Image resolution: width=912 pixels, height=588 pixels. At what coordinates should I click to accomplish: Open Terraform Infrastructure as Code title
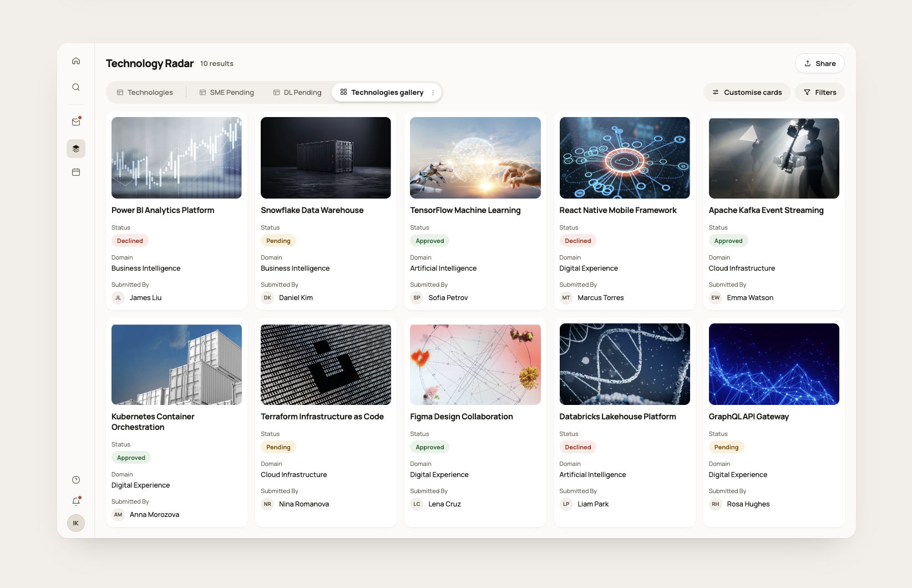click(322, 417)
